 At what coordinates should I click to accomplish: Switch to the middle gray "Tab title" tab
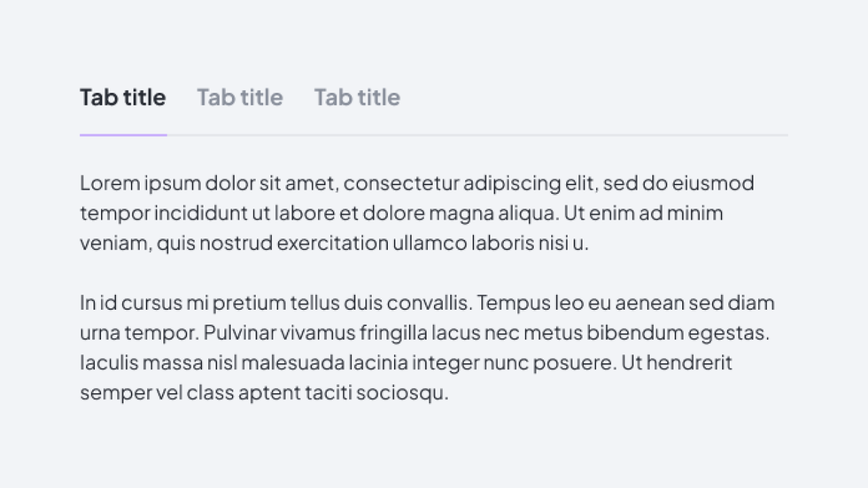tap(240, 98)
